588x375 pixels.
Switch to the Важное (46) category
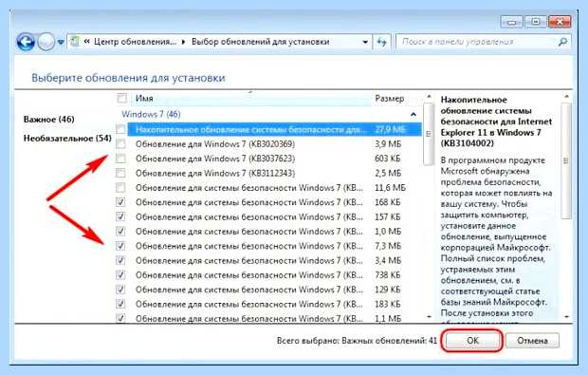(x=48, y=120)
